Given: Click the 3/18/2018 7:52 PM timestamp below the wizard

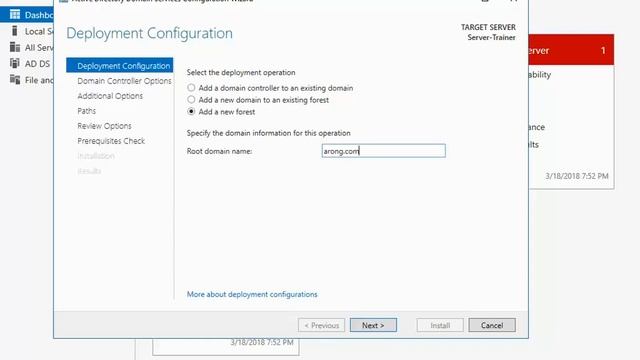Looking at the screenshot, I should [x=262, y=342].
